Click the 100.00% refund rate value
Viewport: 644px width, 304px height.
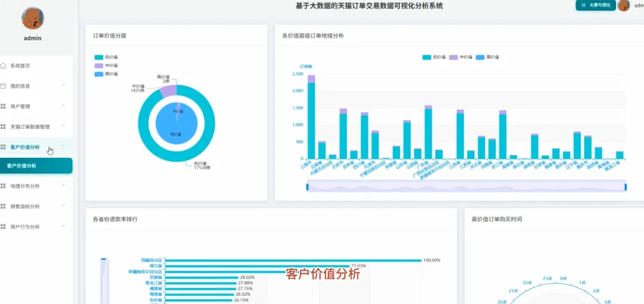coord(432,260)
